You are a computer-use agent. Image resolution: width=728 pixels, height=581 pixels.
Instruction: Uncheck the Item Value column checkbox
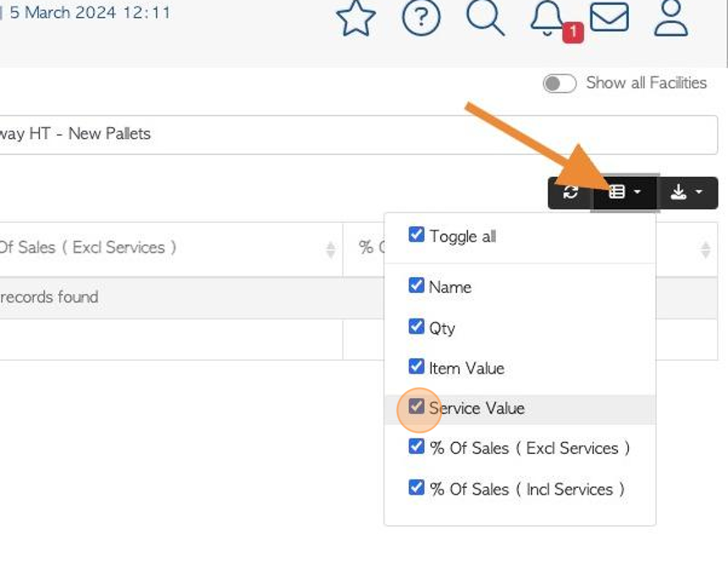pos(416,367)
